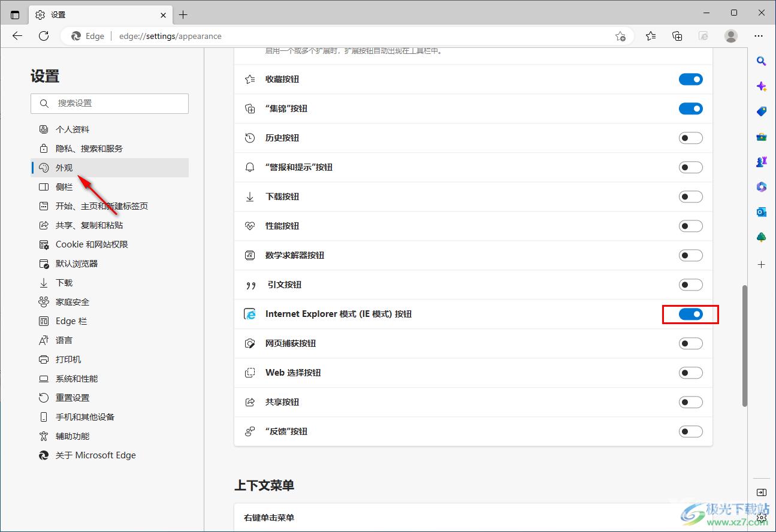Open sidebar Microsoft 365 icon

761,187
